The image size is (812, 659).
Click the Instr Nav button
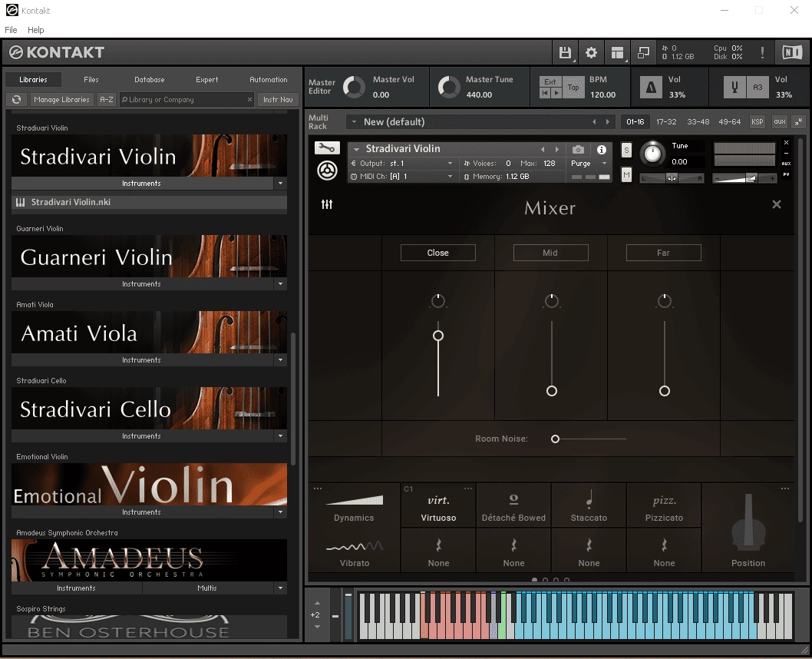click(278, 100)
